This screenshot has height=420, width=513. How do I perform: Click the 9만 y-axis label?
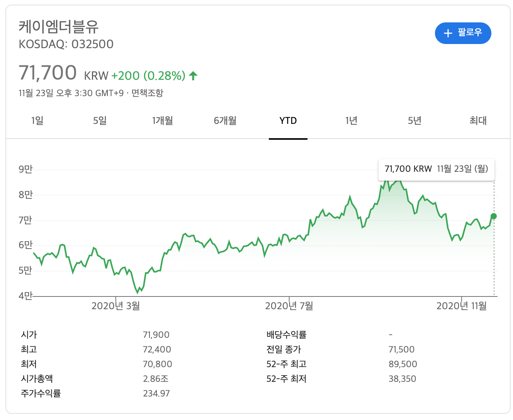click(x=25, y=169)
